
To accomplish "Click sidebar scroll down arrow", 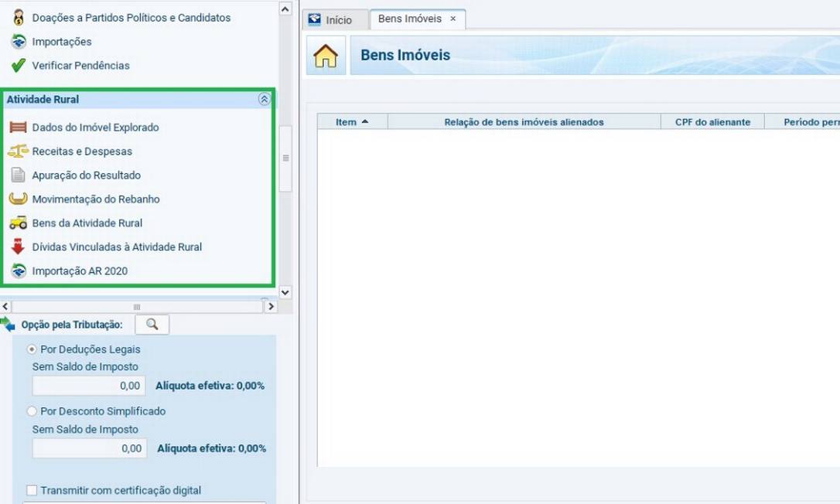I will [285, 292].
